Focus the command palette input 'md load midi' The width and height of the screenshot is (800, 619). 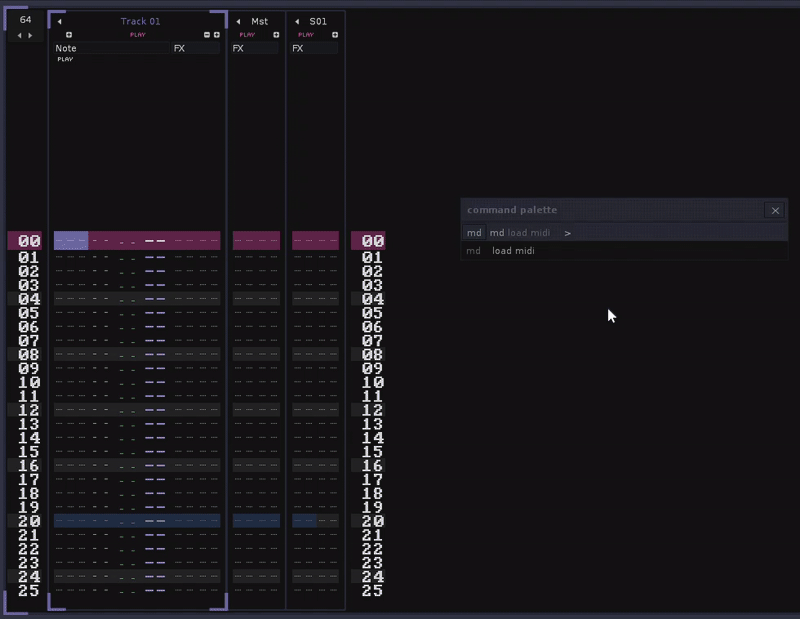(x=520, y=233)
